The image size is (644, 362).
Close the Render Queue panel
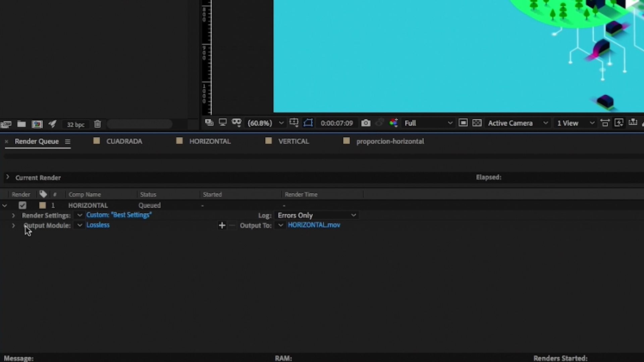(6, 141)
